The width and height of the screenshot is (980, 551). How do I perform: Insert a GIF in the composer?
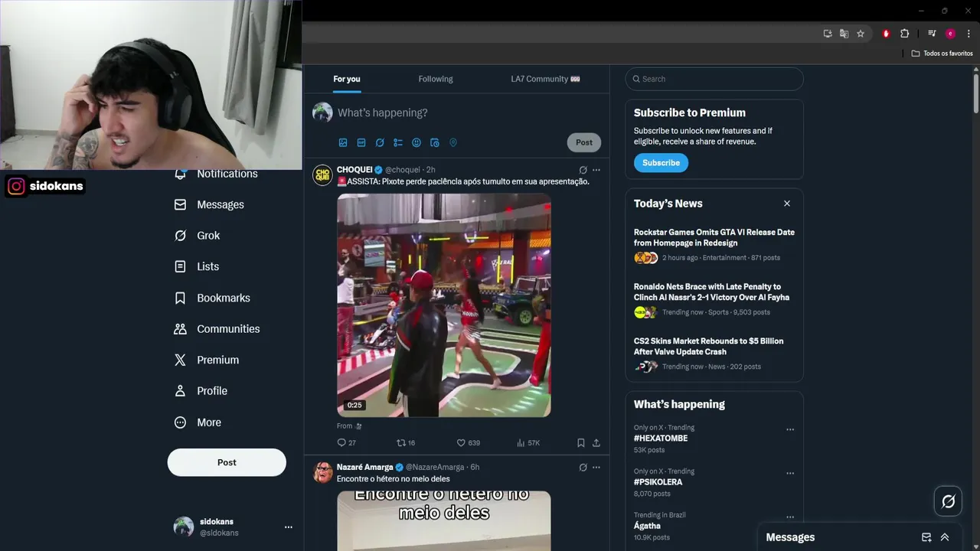[x=361, y=142]
